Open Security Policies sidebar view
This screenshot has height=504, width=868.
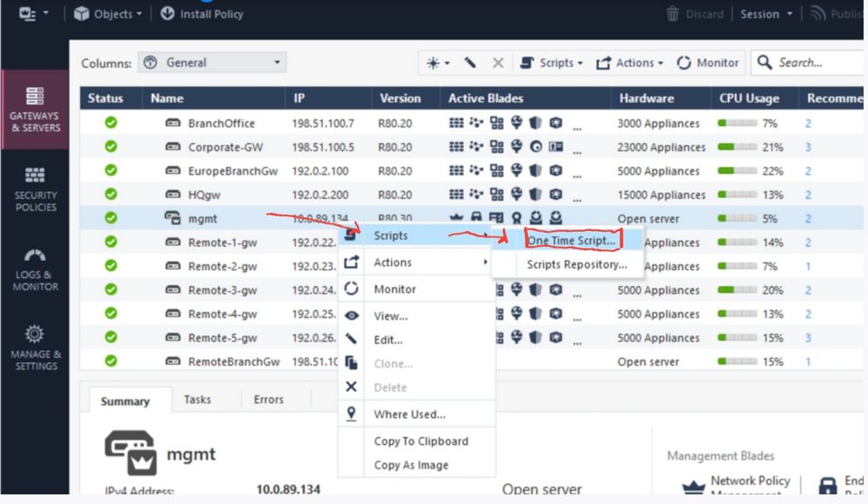pos(35,189)
